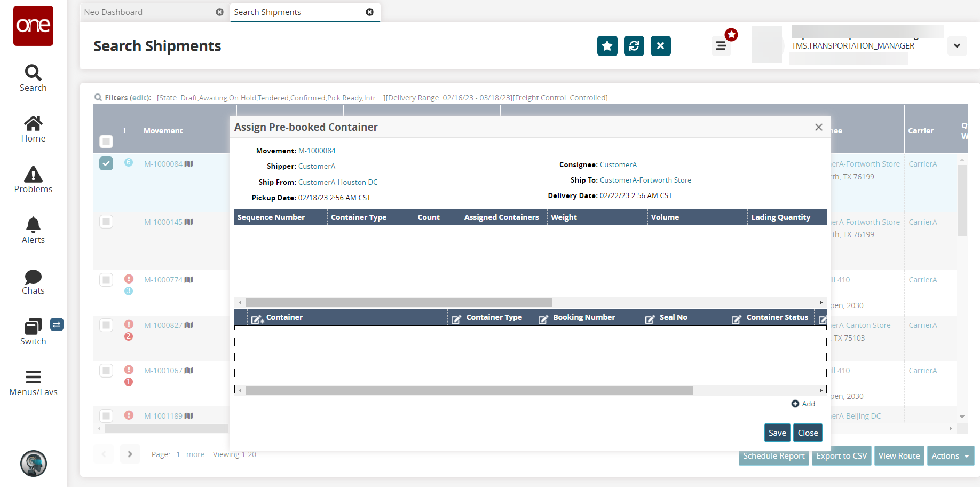Click the assistant avatar at sidebar bottom
The height and width of the screenshot is (487, 980).
click(x=34, y=464)
